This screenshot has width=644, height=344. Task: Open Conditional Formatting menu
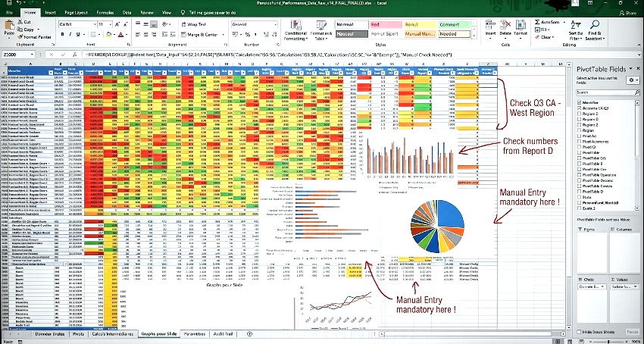295,30
